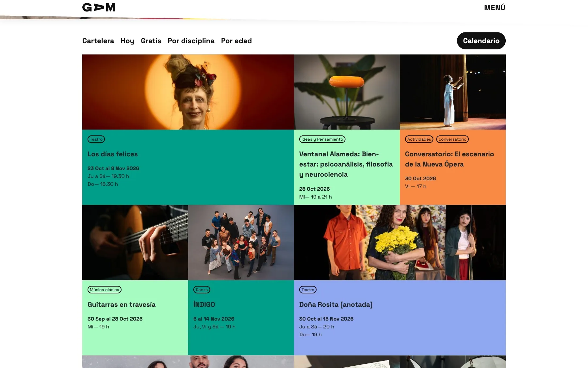Click the conversatorio tag
This screenshot has width=588, height=368.
point(452,139)
